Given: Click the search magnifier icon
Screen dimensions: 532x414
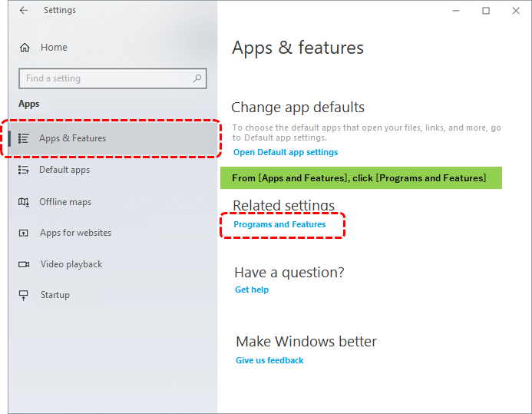Looking at the screenshot, I should pos(198,78).
